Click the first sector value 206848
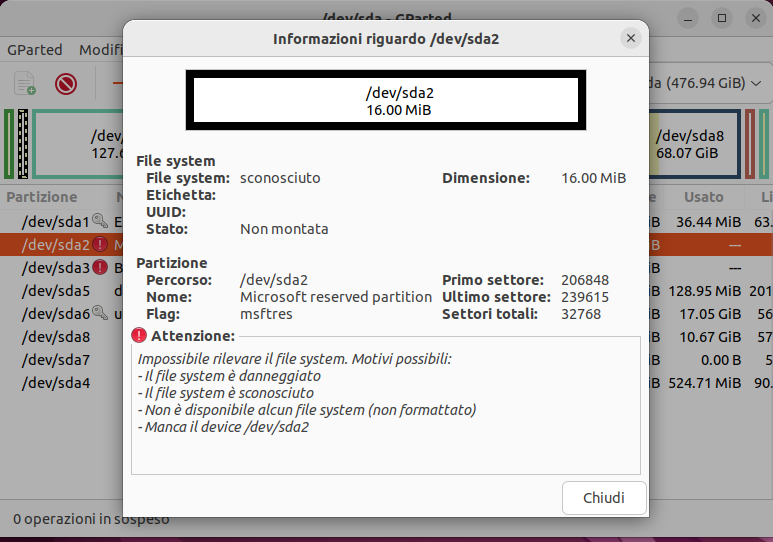Screen dimensions: 773x542 pos(585,280)
